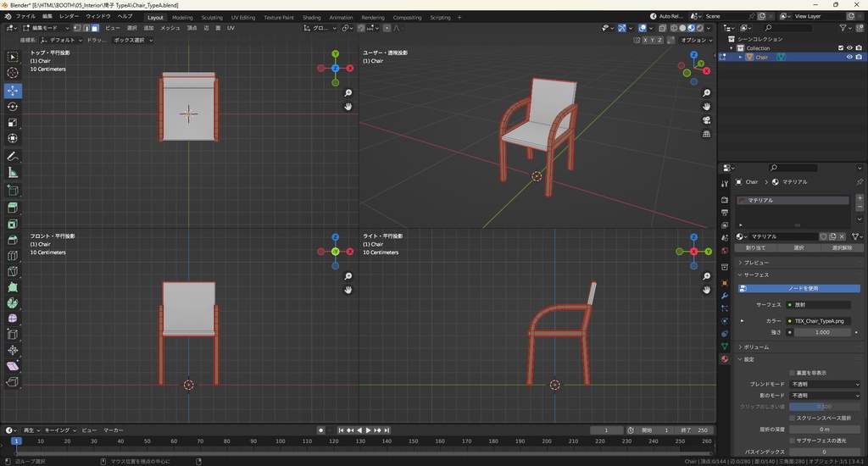The height and width of the screenshot is (466, 868).
Task: Click the 強さ value field
Action: (x=821, y=332)
